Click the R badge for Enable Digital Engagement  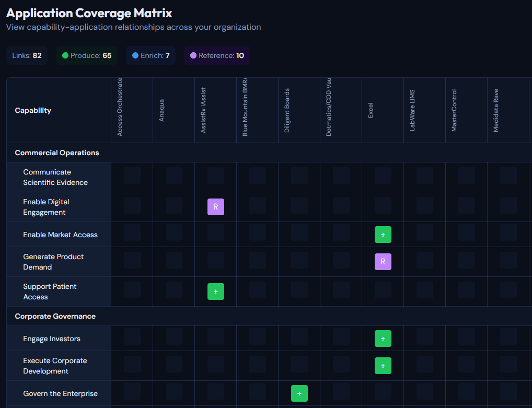(x=216, y=207)
